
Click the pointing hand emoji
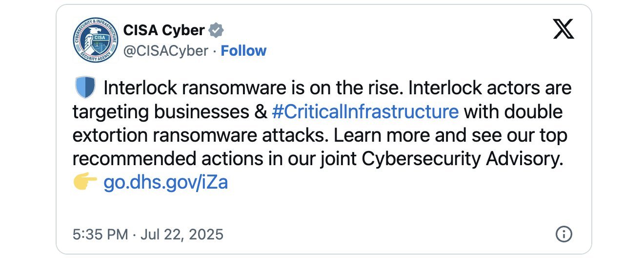click(85, 183)
